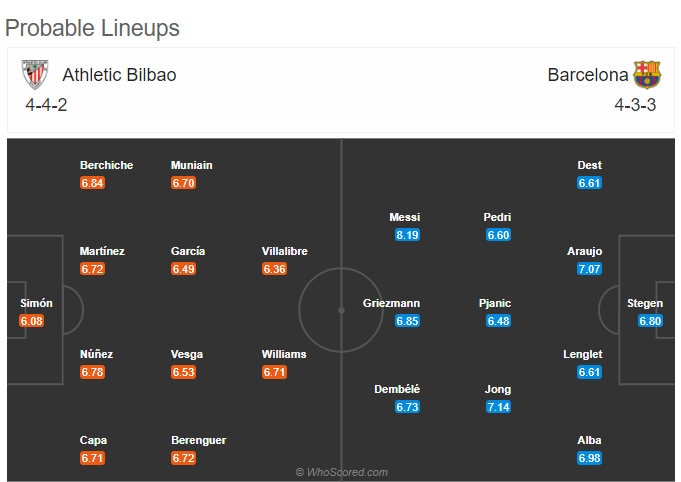Open the Williams player name

coord(284,354)
